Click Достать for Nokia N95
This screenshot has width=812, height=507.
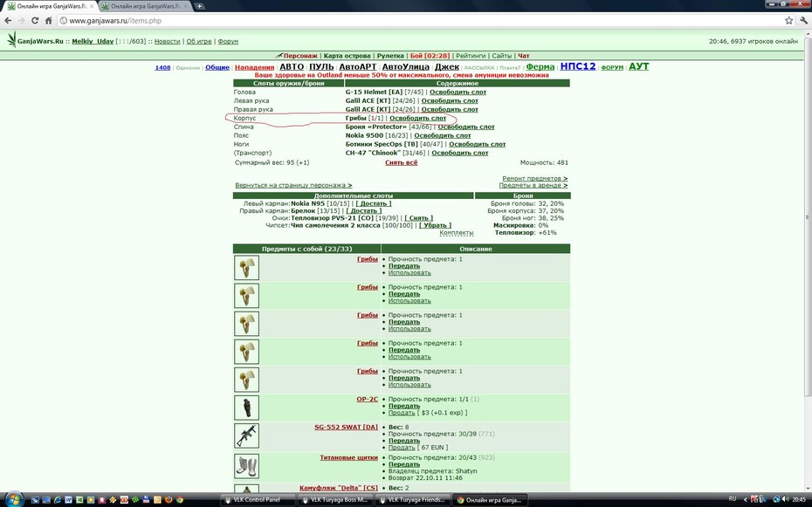[374, 204]
